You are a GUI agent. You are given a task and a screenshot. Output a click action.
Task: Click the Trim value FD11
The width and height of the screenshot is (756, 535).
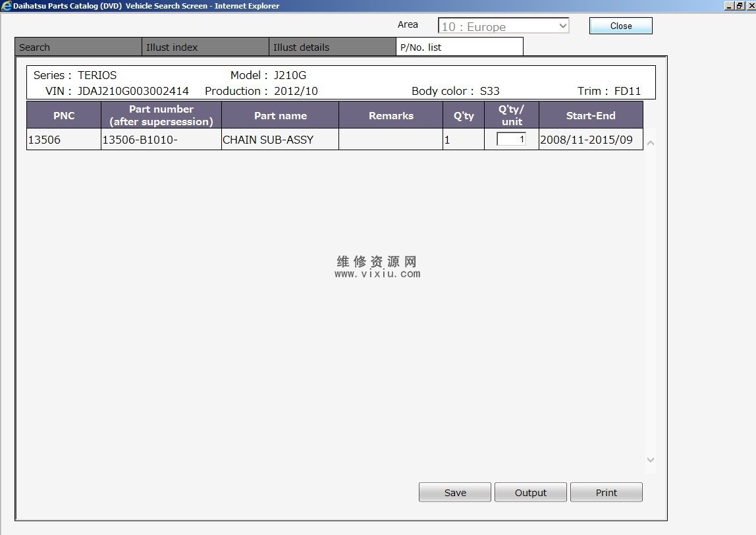628,91
